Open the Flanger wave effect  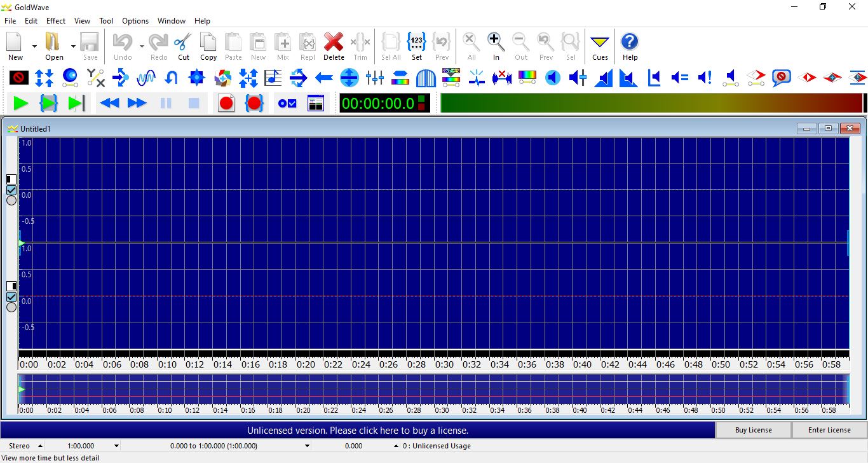point(146,78)
